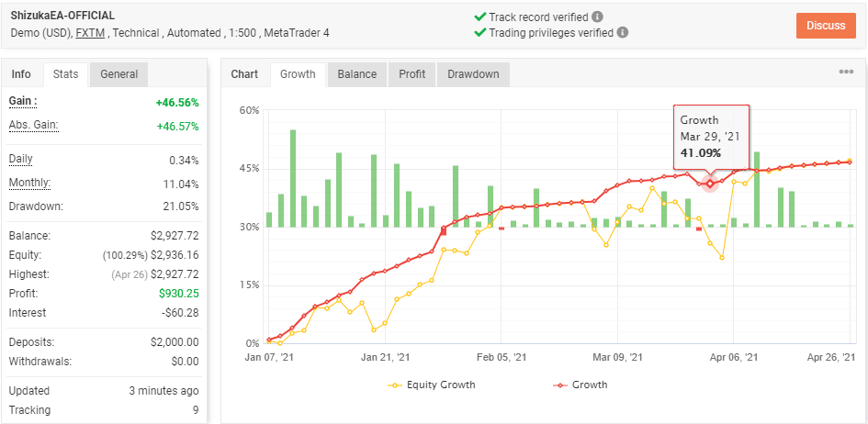Screen dimensions: 868x424
Task: Click the Mar 29 highlighted growth marker
Action: point(710,184)
